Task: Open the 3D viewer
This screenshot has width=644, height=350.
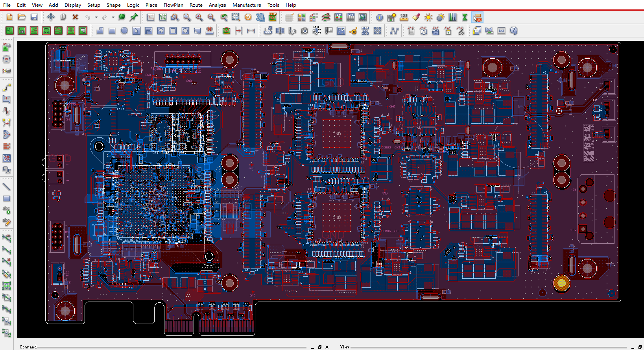Action: [260, 17]
